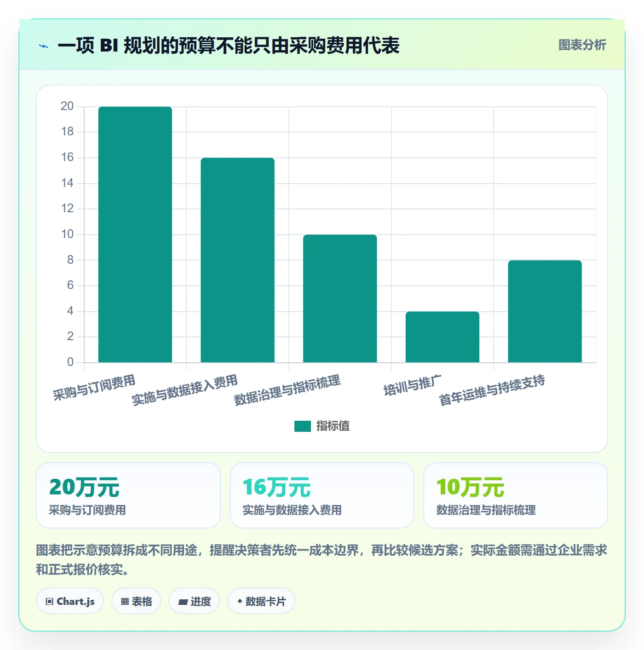
Task: Click the description paragraph starting 图表把示意预算
Action: (322, 559)
